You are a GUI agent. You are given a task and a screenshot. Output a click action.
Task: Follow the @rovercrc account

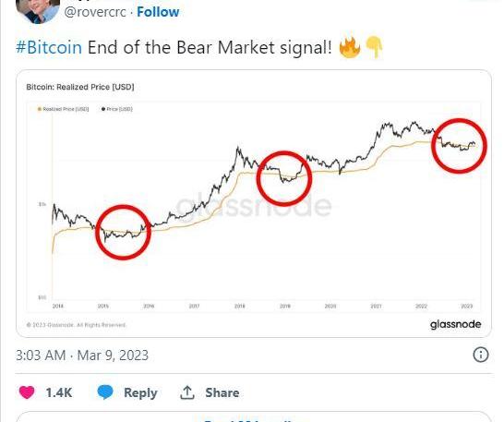click(158, 12)
